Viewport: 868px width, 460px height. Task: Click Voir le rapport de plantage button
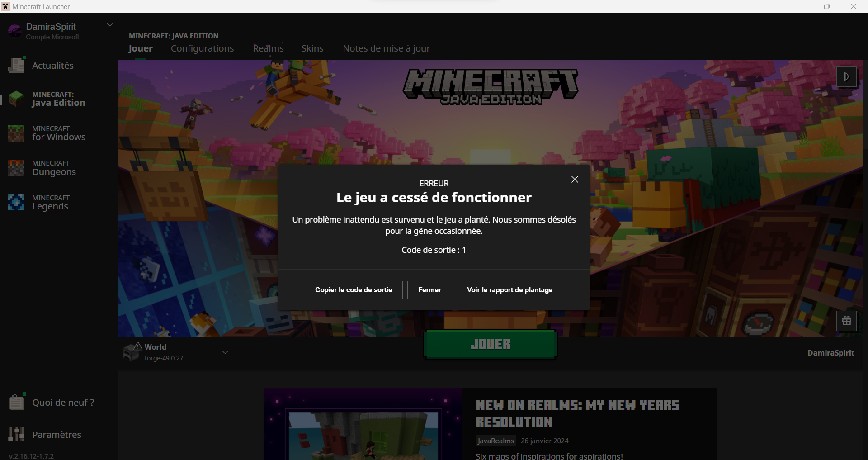[x=509, y=290]
